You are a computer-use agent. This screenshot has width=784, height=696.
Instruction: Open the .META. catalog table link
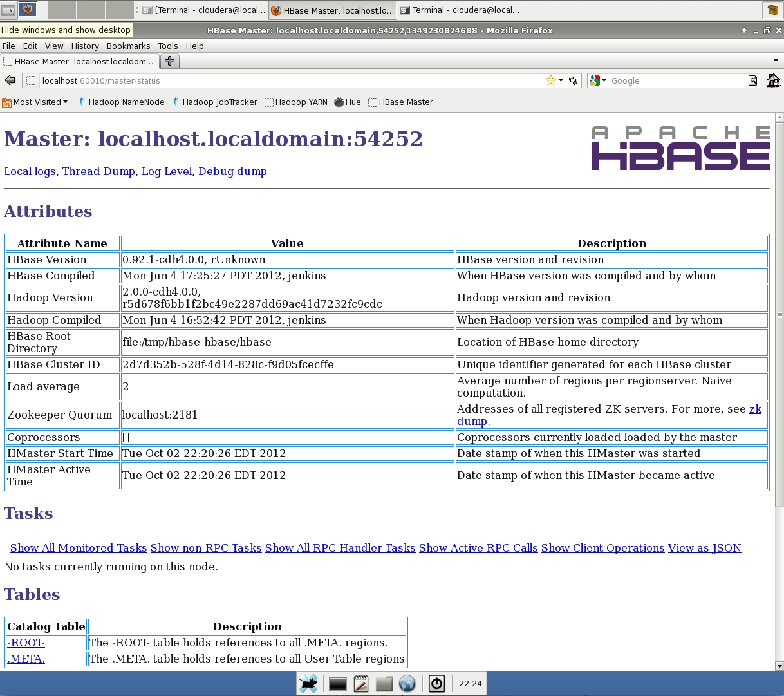pos(26,659)
